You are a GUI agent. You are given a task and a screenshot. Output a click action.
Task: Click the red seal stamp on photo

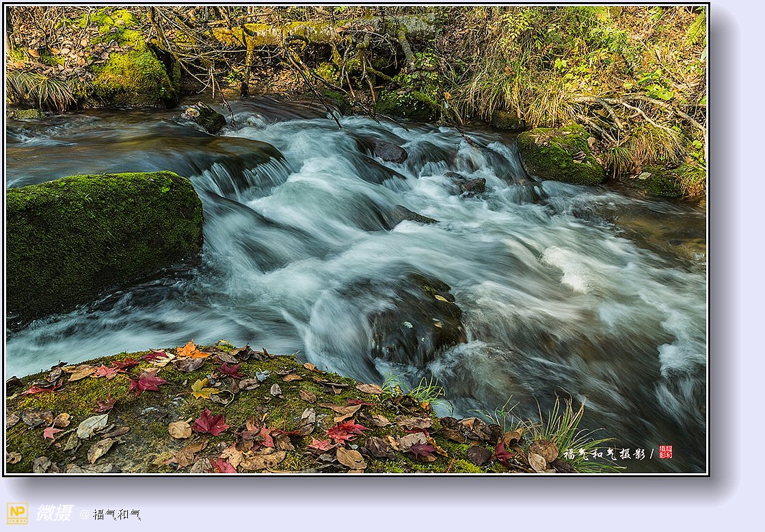[x=665, y=452]
